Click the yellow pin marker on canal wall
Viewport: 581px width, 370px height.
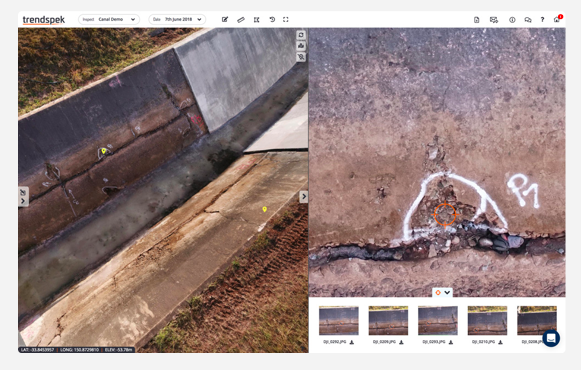[104, 151]
